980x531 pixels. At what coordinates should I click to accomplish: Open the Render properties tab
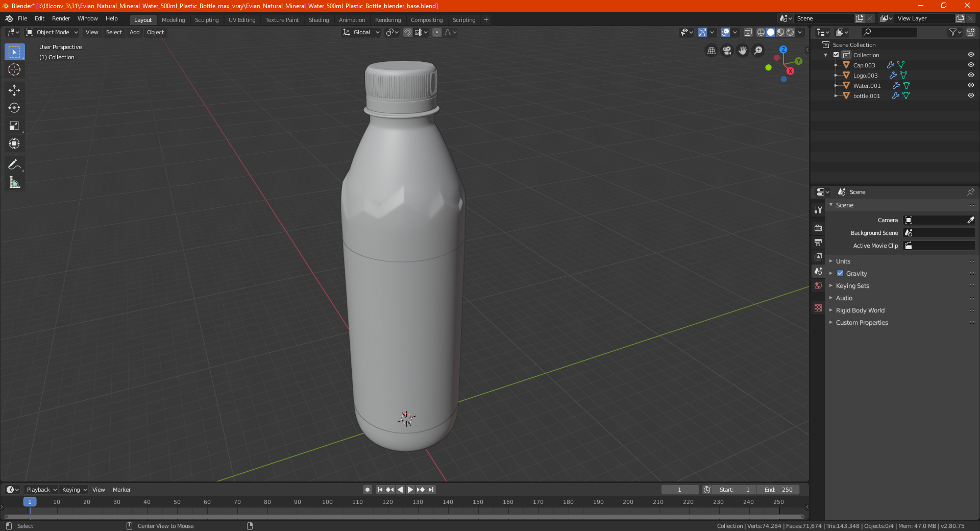click(818, 228)
